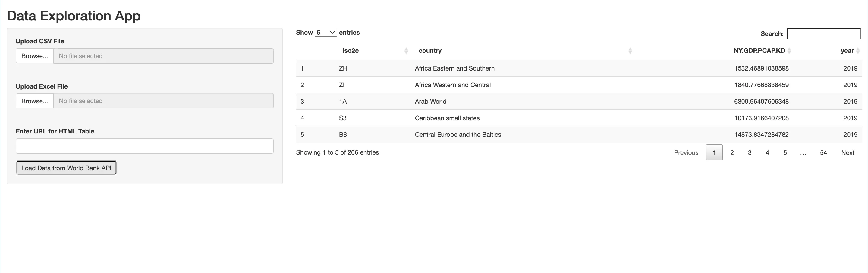Click the year column sort icon
The height and width of the screenshot is (273, 868).
click(x=858, y=51)
